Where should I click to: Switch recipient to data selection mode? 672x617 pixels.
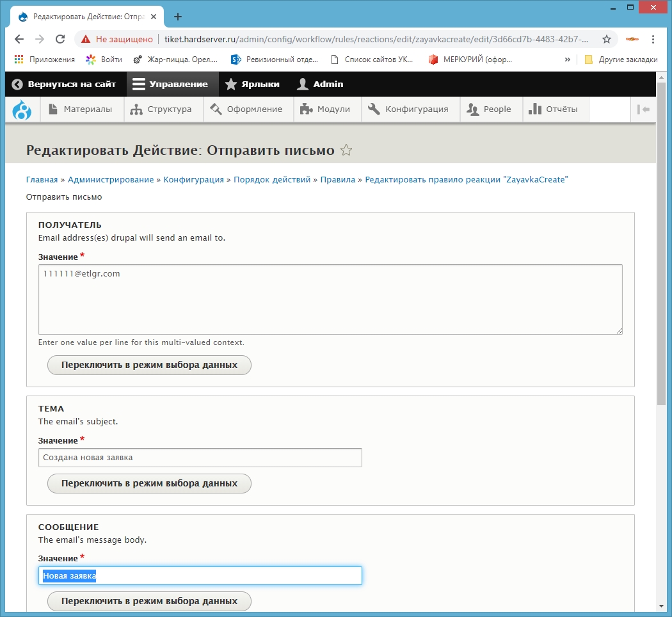pos(149,365)
